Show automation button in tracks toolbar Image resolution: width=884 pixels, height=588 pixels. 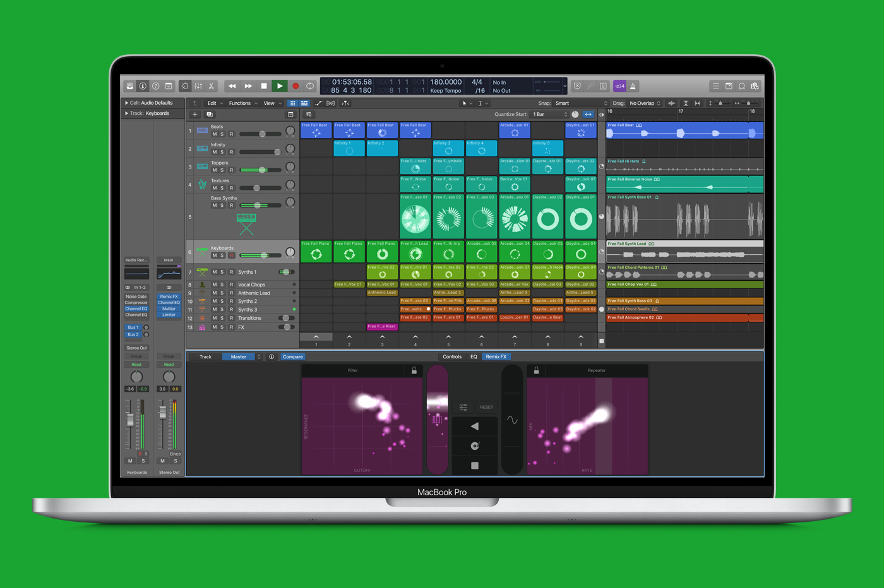[x=319, y=103]
